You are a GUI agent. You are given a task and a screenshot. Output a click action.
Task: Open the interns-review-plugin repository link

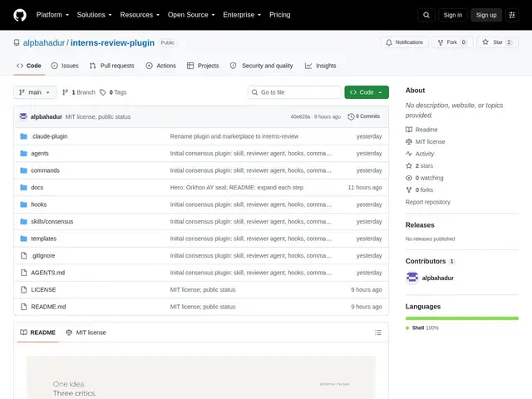[112, 42]
